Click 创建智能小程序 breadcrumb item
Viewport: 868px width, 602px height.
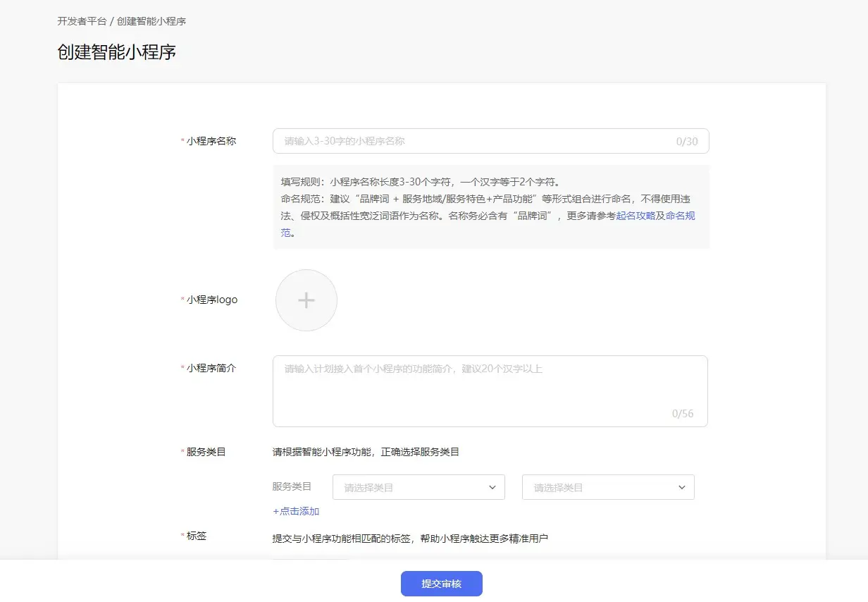click(x=151, y=21)
